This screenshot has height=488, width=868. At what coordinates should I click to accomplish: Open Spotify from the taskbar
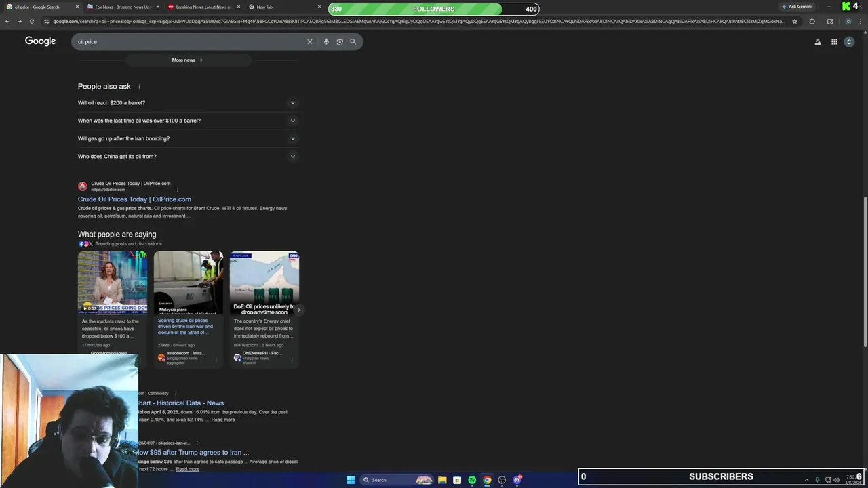point(472,480)
